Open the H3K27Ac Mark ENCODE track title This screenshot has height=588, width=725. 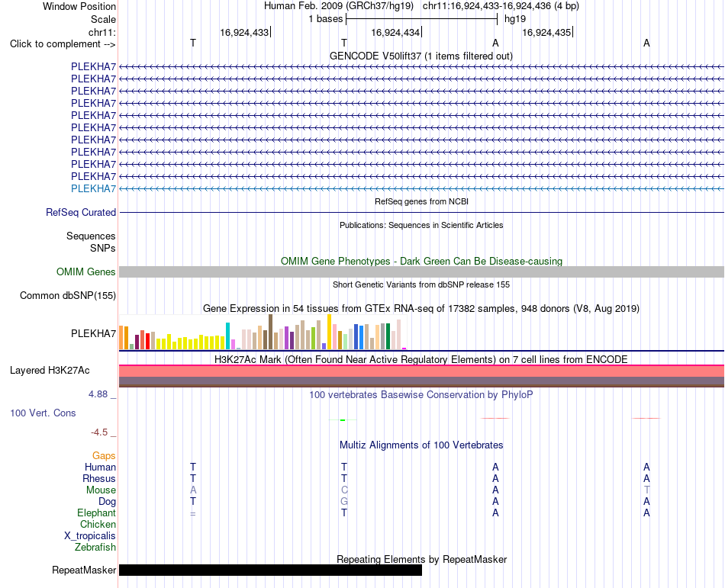[421, 359]
